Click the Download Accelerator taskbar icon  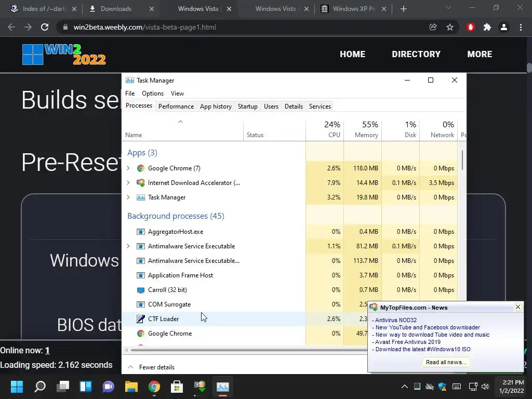(x=200, y=387)
